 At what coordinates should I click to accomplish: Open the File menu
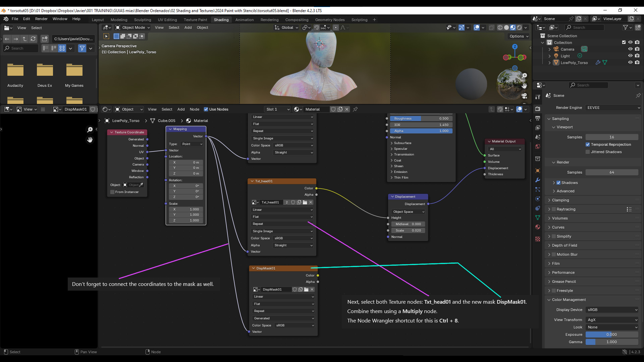click(x=15, y=19)
